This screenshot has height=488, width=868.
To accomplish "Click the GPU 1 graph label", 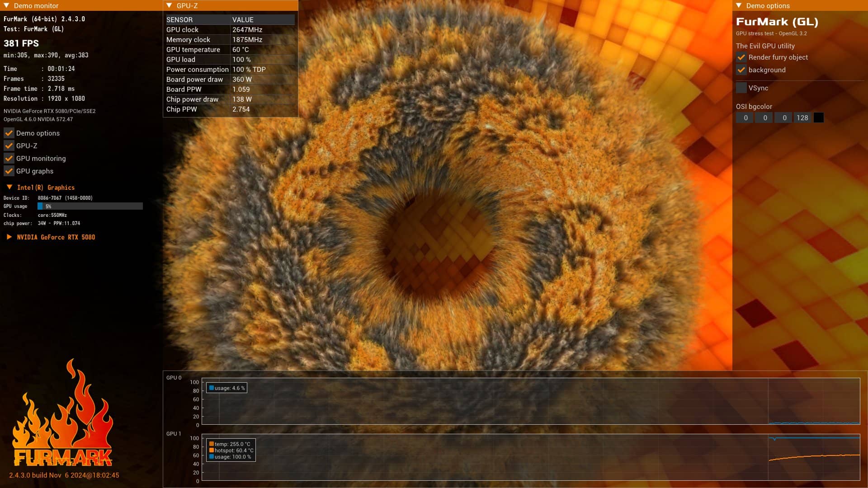I will [x=174, y=434].
